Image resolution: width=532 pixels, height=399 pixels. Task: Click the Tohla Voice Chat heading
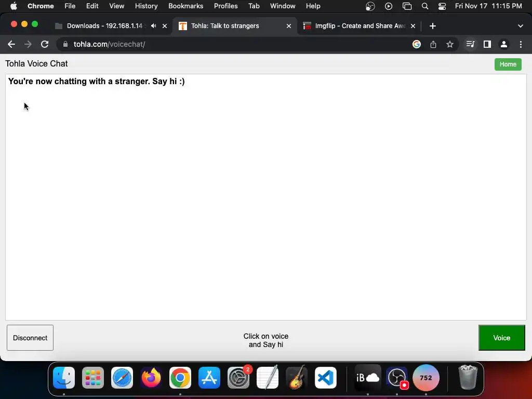click(37, 64)
